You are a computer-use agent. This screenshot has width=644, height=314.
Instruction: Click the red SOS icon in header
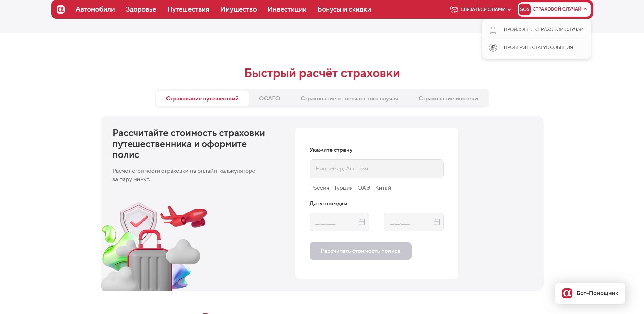(x=525, y=9)
